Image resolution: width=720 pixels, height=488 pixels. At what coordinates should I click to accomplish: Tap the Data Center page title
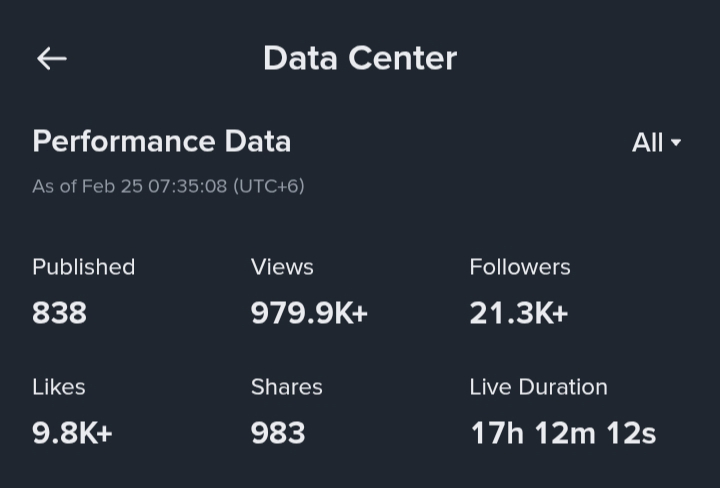(x=359, y=59)
